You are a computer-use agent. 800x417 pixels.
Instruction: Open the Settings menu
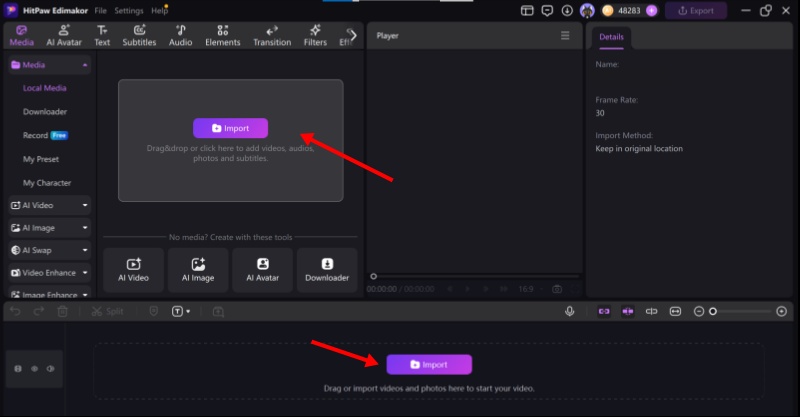pos(129,11)
